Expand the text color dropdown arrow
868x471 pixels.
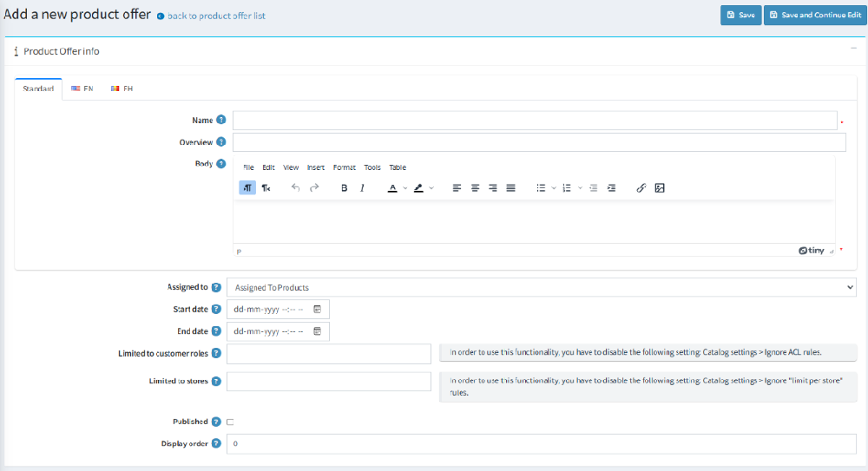click(x=404, y=187)
